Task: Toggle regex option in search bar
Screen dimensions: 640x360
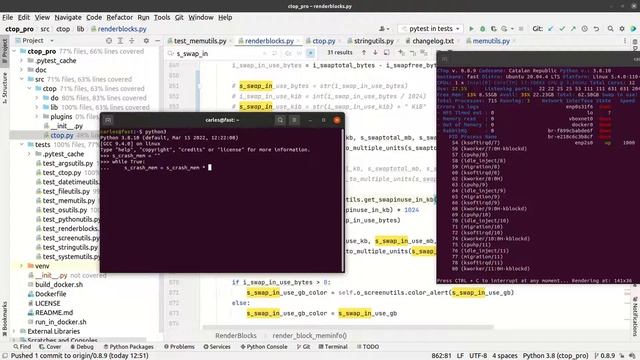Action: tap(311, 53)
